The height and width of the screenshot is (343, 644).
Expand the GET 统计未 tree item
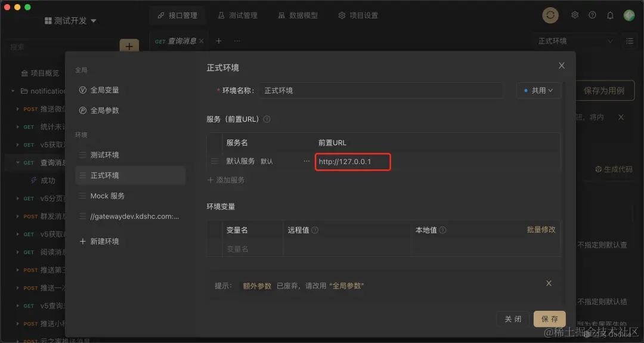pos(17,127)
